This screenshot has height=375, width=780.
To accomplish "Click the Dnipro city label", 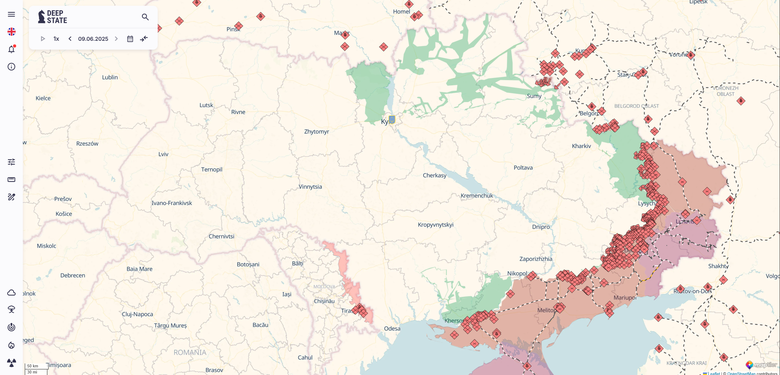I will tap(541, 227).
